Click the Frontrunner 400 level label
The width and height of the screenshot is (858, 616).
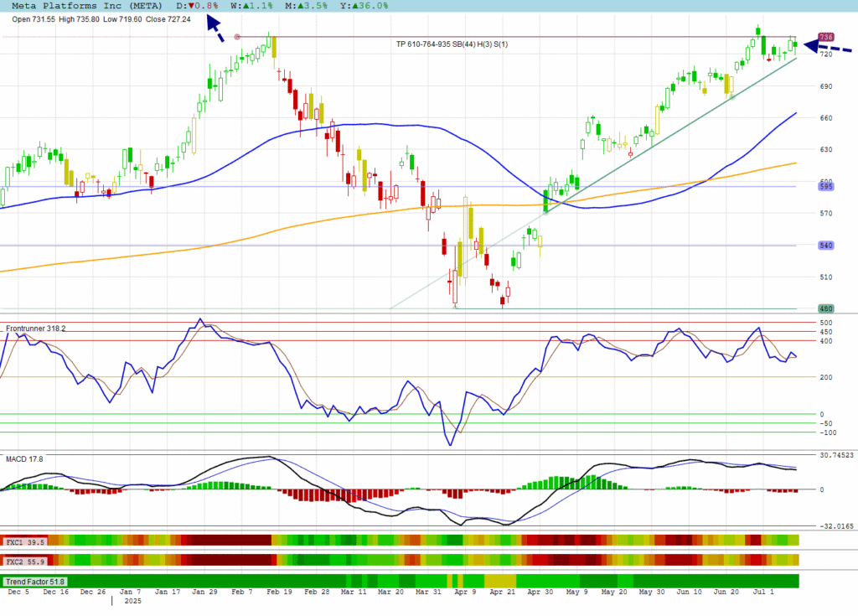[825, 341]
